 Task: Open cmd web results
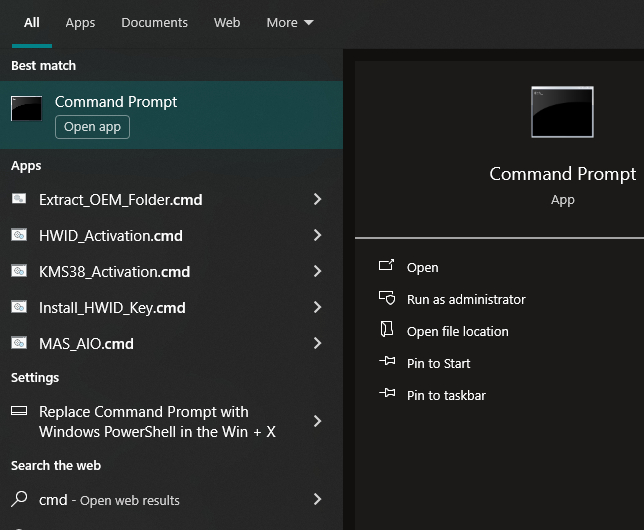[x=109, y=500]
